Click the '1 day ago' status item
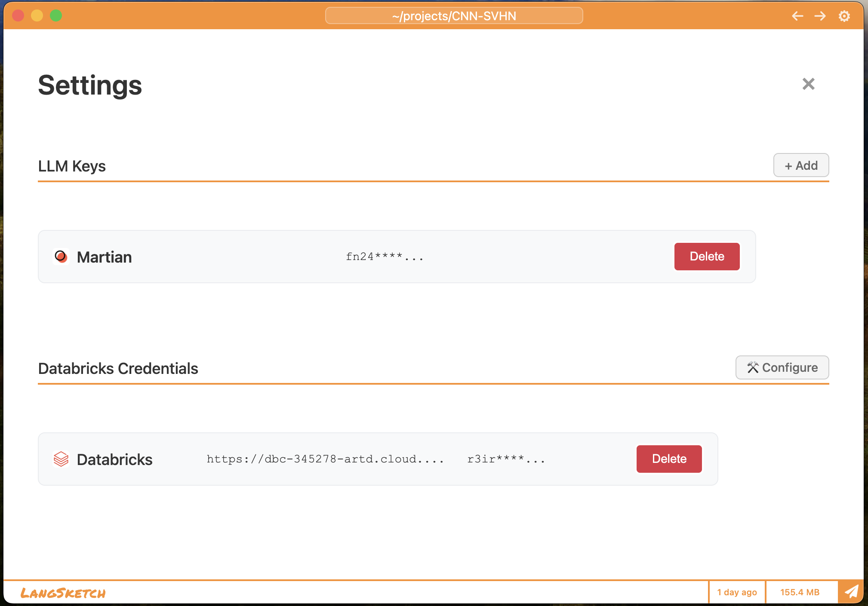Screen dimensions: 868x606 pyautogui.click(x=737, y=592)
